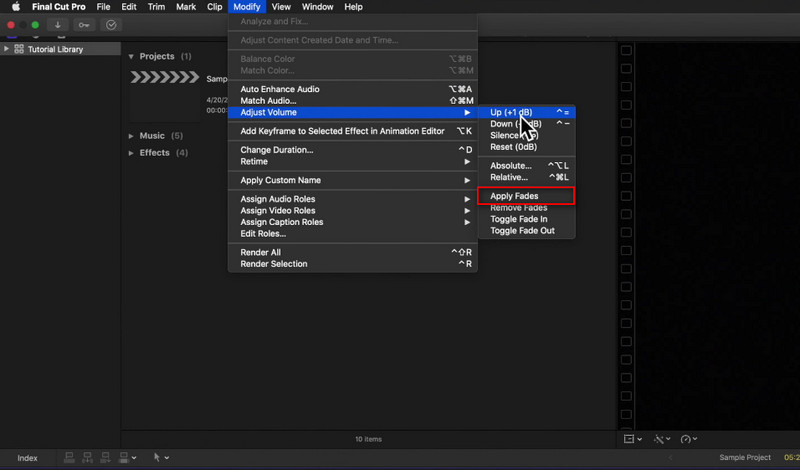This screenshot has width=800, height=470.
Task: Choose Apply Fades
Action: (x=527, y=196)
